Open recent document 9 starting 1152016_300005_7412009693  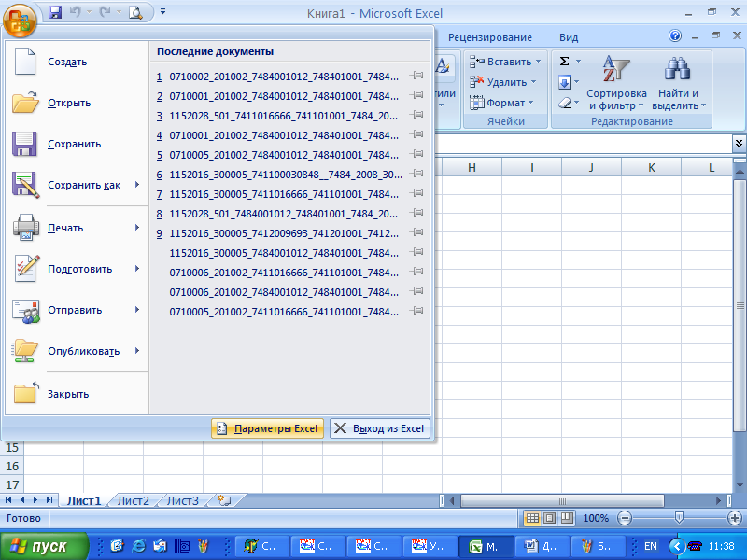coord(284,233)
